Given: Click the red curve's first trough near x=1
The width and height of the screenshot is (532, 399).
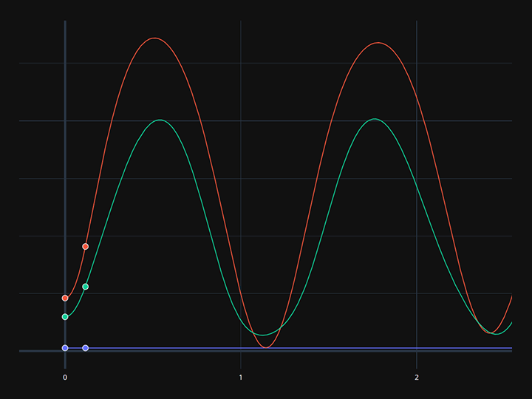Looking at the screenshot, I should click(x=267, y=347).
